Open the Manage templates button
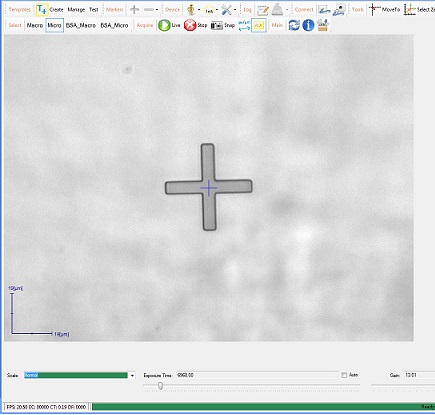 point(76,10)
